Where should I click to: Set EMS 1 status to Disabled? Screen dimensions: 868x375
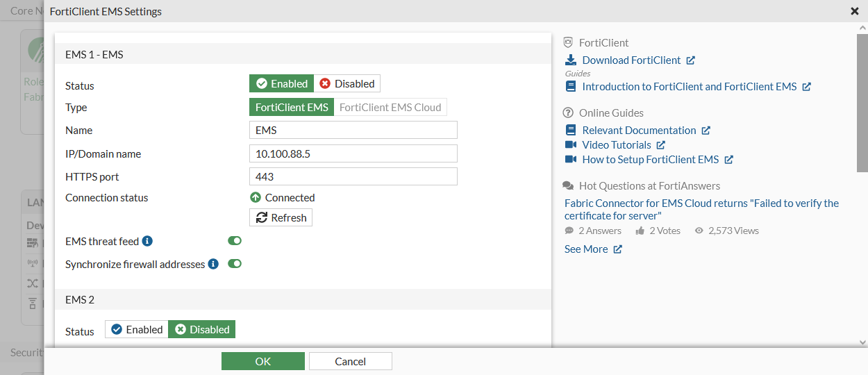tap(347, 84)
